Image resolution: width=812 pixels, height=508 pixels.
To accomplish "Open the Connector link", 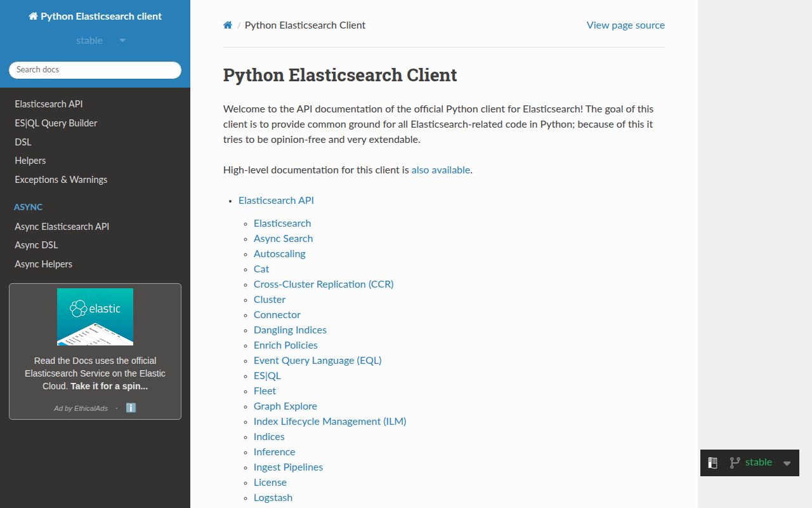I will (277, 315).
